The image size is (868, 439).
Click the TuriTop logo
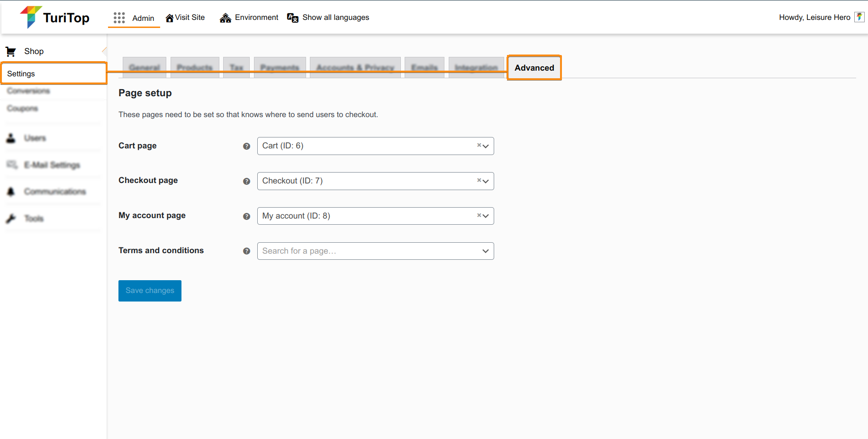click(54, 18)
